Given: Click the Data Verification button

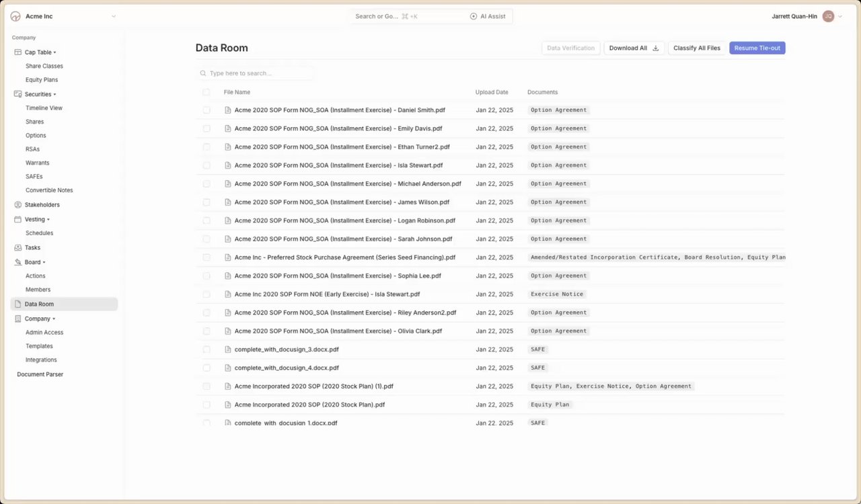Looking at the screenshot, I should point(571,48).
